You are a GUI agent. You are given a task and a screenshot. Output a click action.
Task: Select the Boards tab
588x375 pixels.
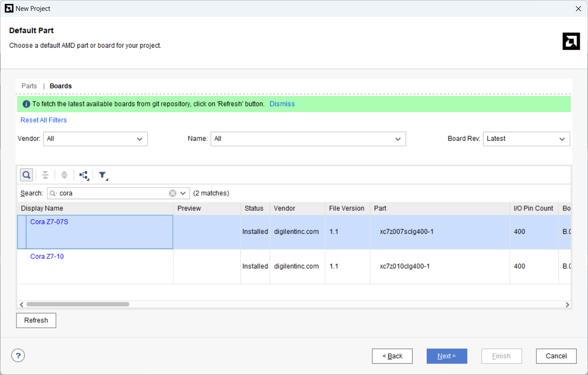coord(61,86)
